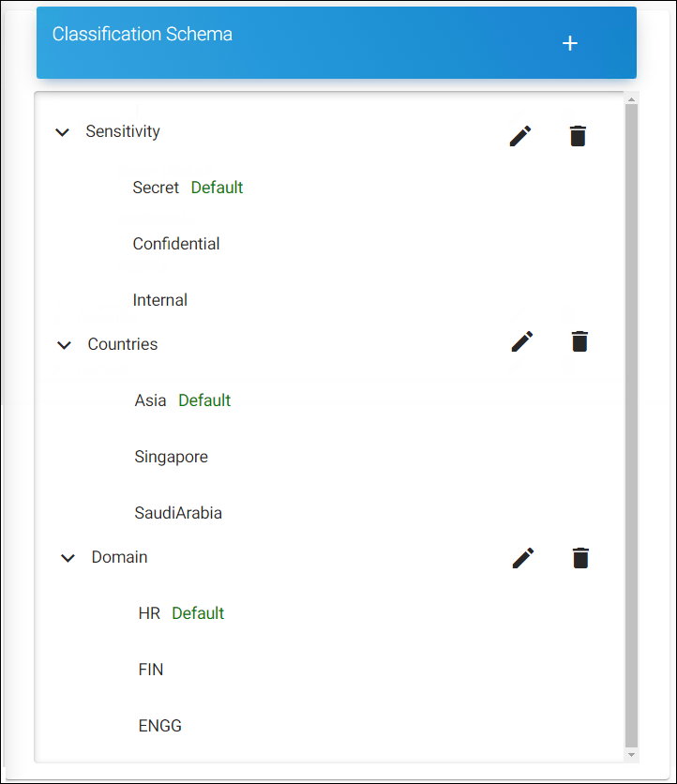This screenshot has height=784, width=677.
Task: Select the Asia entry under Countries
Action: 150,400
